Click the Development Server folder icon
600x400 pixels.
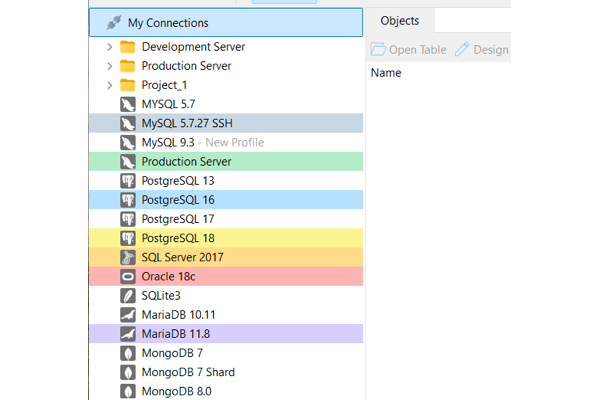[x=128, y=47]
